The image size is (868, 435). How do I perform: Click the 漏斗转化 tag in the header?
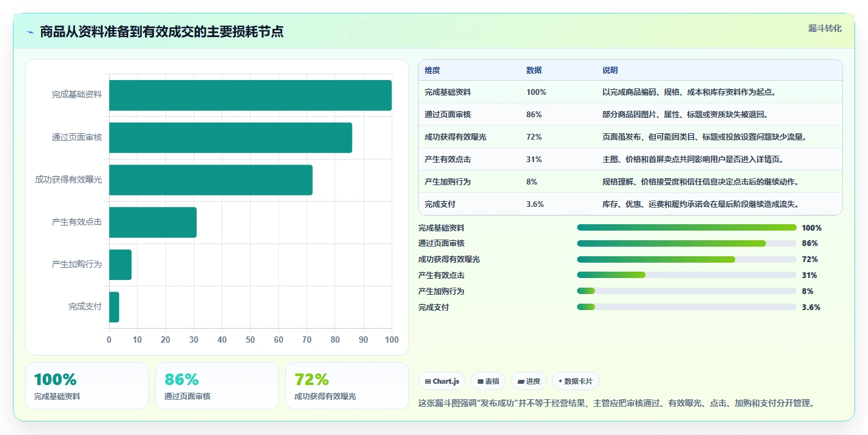pyautogui.click(x=824, y=28)
